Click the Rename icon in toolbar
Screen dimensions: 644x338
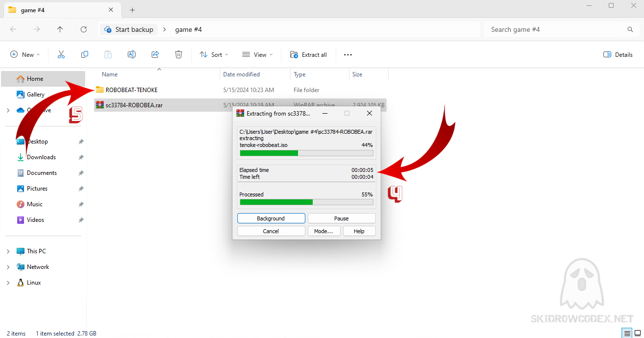click(132, 54)
